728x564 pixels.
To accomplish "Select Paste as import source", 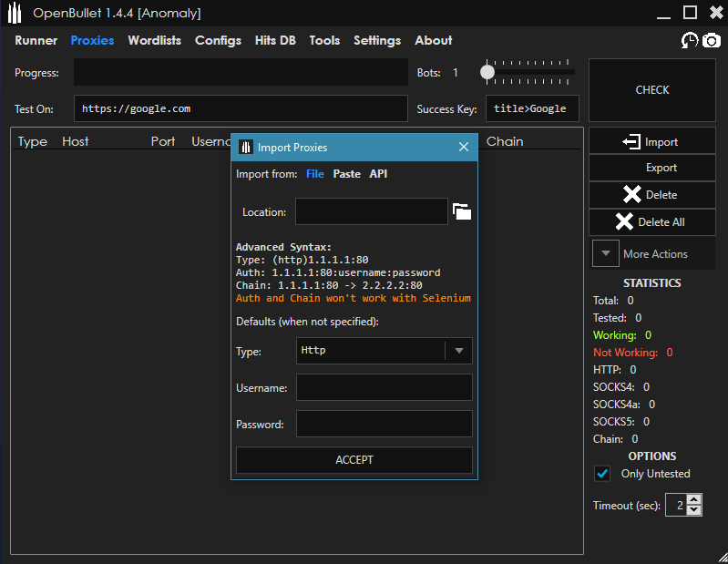I will tap(346, 174).
